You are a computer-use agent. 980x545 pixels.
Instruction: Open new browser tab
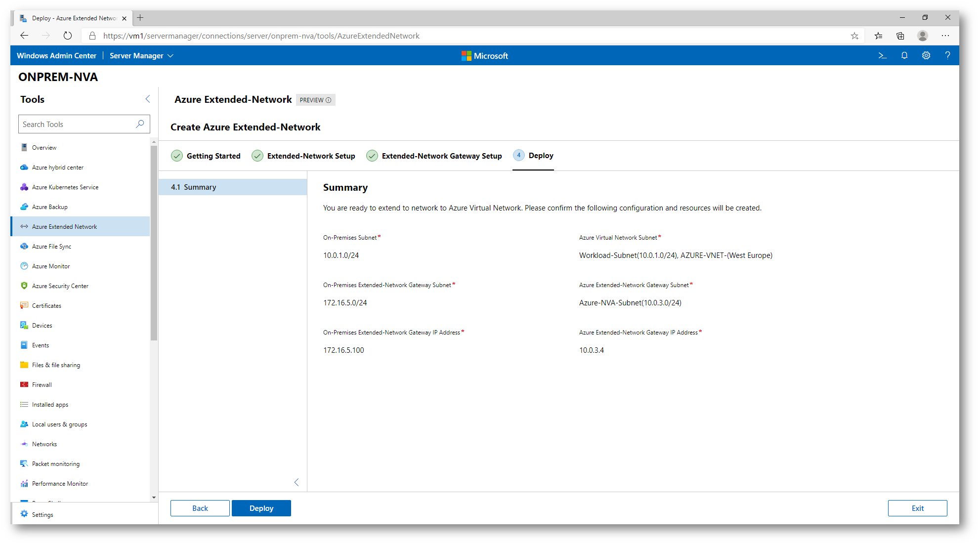pyautogui.click(x=140, y=18)
